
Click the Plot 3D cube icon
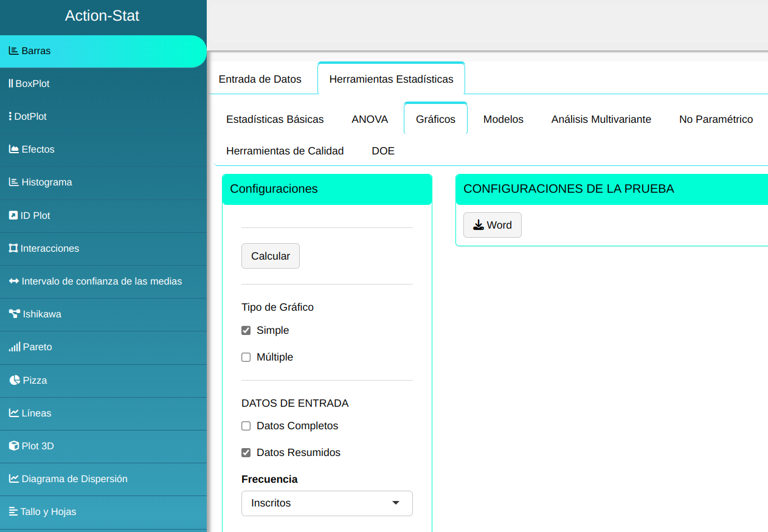click(x=13, y=446)
